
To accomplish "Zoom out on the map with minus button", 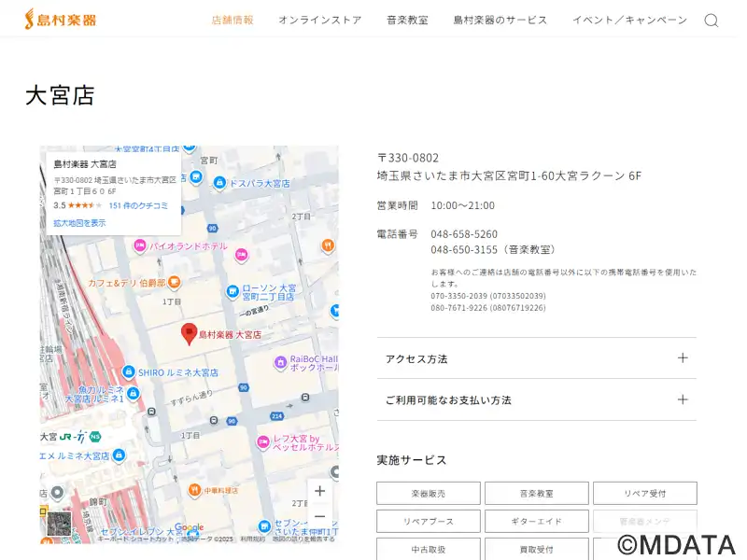I will [x=320, y=516].
